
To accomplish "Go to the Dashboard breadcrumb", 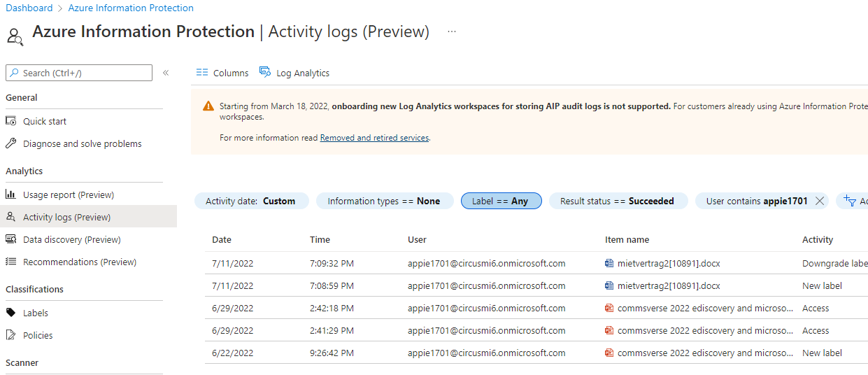I will pyautogui.click(x=29, y=8).
